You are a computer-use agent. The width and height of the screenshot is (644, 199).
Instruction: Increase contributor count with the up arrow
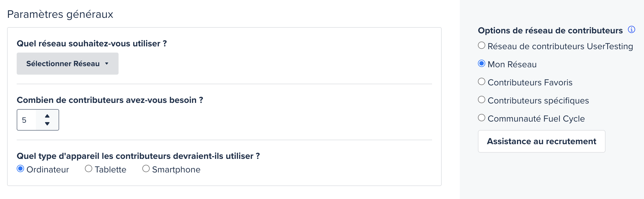click(x=47, y=116)
